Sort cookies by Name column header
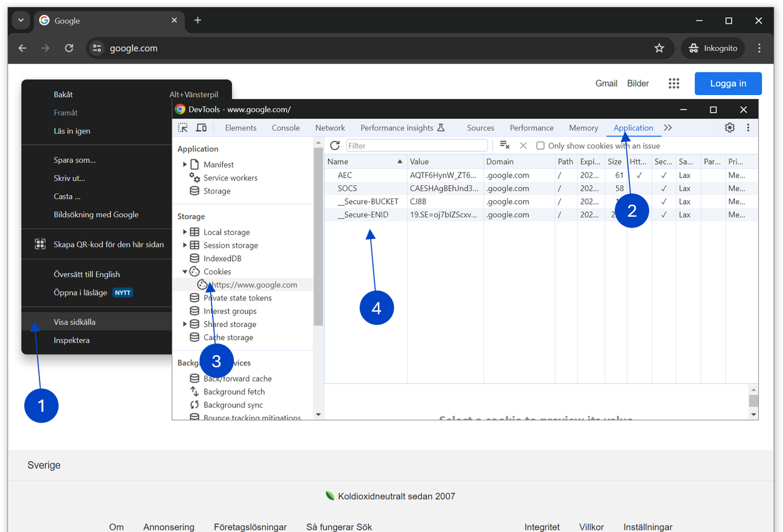Image resolution: width=783 pixels, height=532 pixels. [x=366, y=162]
